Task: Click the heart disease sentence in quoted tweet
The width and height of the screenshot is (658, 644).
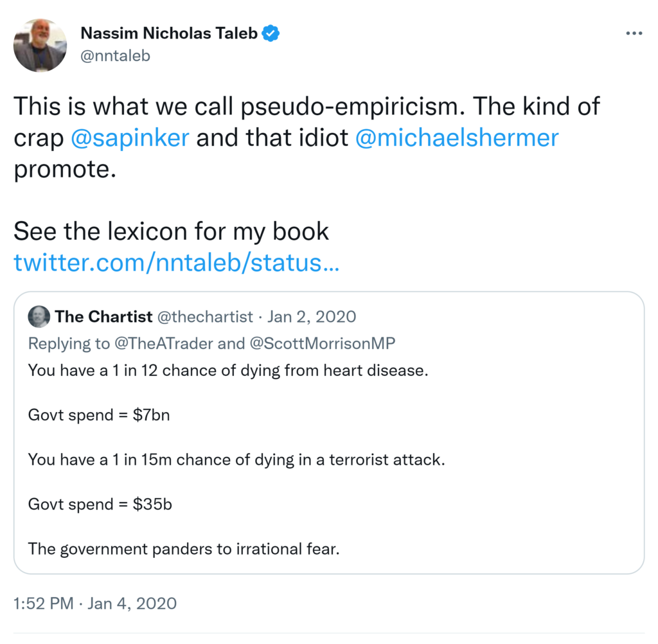Action: (227, 371)
